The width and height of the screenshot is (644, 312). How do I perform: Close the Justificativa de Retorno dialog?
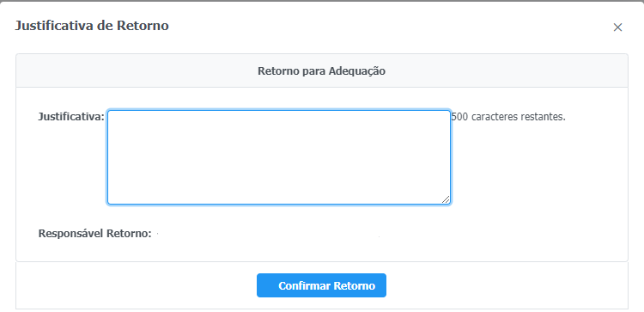pyautogui.click(x=617, y=28)
